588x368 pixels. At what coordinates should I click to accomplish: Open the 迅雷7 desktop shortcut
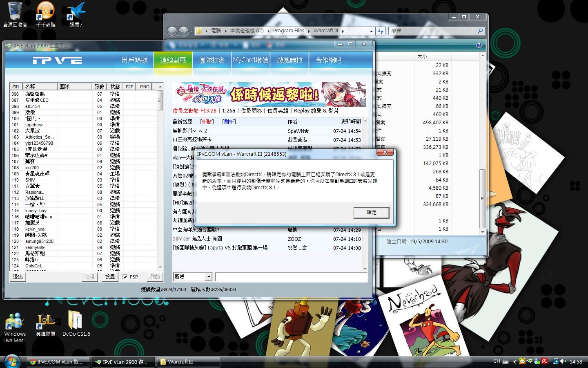76,14
